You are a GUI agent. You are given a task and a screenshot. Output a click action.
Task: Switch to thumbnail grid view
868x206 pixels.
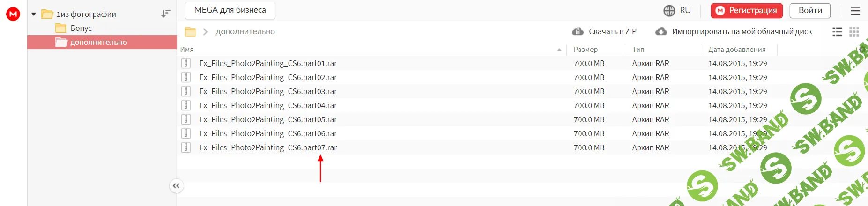coord(854,32)
